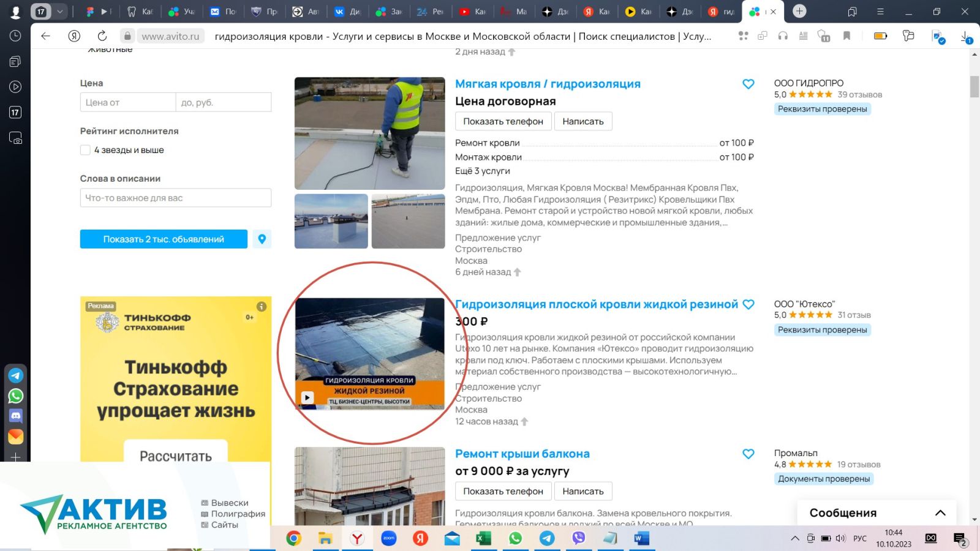Click the Слова в описании text field
This screenshot has width=980, height=551.
[176, 198]
